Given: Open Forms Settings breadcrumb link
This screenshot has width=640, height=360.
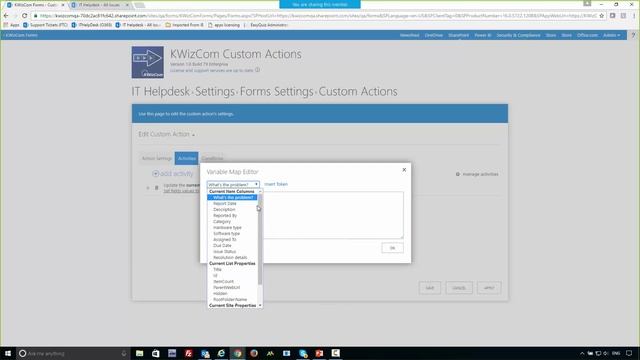Looking at the screenshot, I should coord(276,91).
